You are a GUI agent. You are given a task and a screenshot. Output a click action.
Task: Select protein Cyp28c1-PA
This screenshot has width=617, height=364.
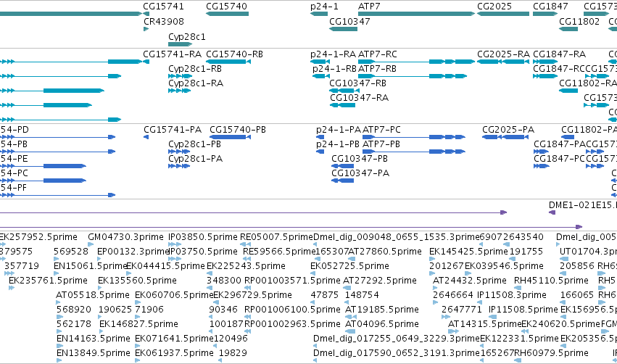[196, 159]
